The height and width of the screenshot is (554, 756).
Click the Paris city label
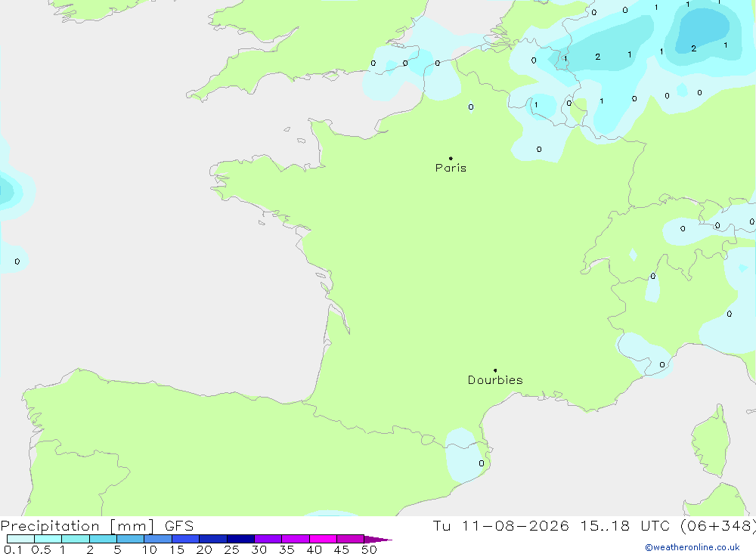pyautogui.click(x=451, y=168)
